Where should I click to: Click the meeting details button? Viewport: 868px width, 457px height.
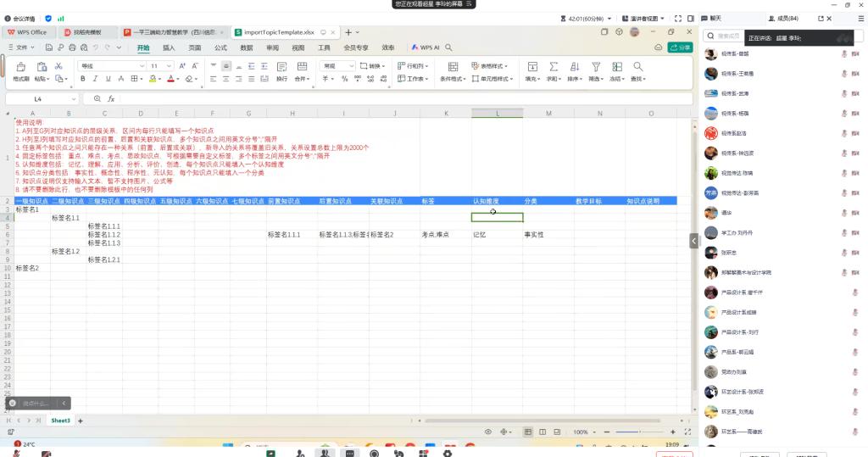point(20,19)
